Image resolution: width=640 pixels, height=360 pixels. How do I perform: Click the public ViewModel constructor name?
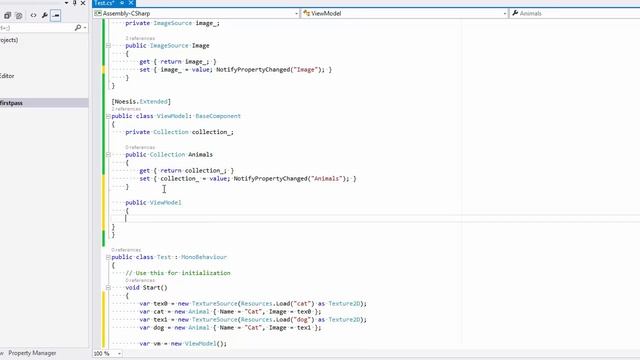165,202
